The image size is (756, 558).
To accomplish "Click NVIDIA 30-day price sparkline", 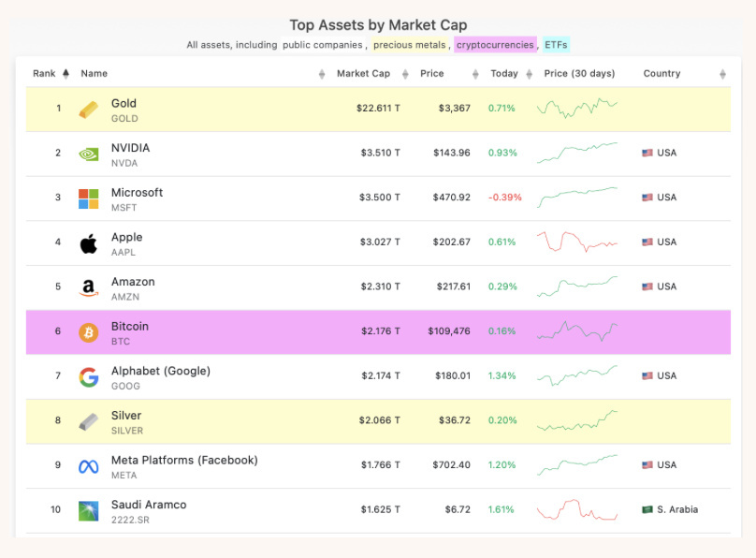I will click(577, 153).
